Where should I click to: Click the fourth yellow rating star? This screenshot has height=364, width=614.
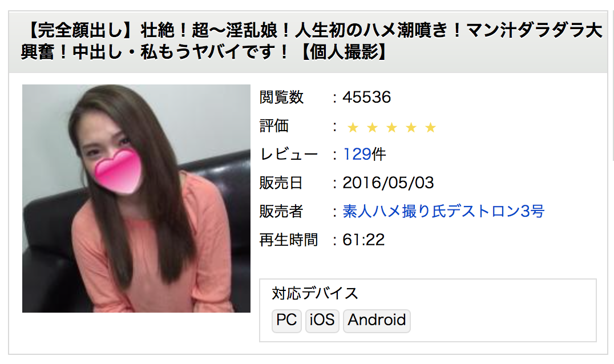pyautogui.click(x=411, y=127)
